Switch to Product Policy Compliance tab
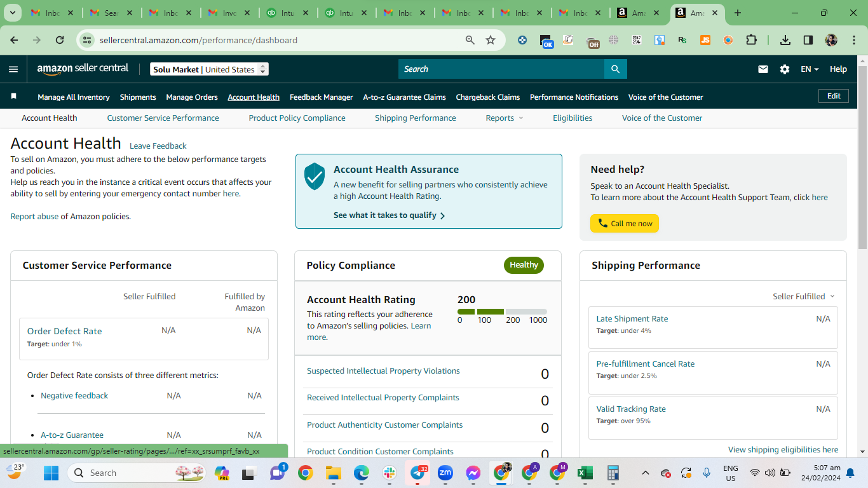868x488 pixels. click(x=297, y=118)
